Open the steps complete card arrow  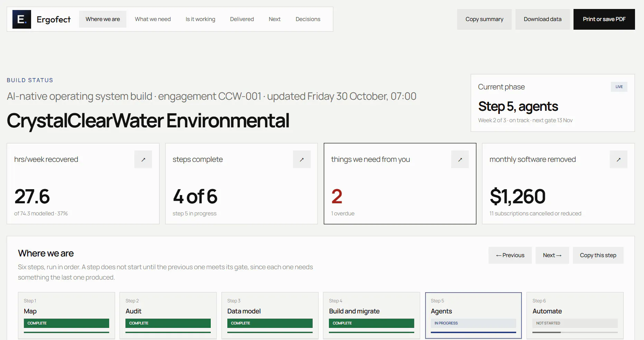point(302,159)
